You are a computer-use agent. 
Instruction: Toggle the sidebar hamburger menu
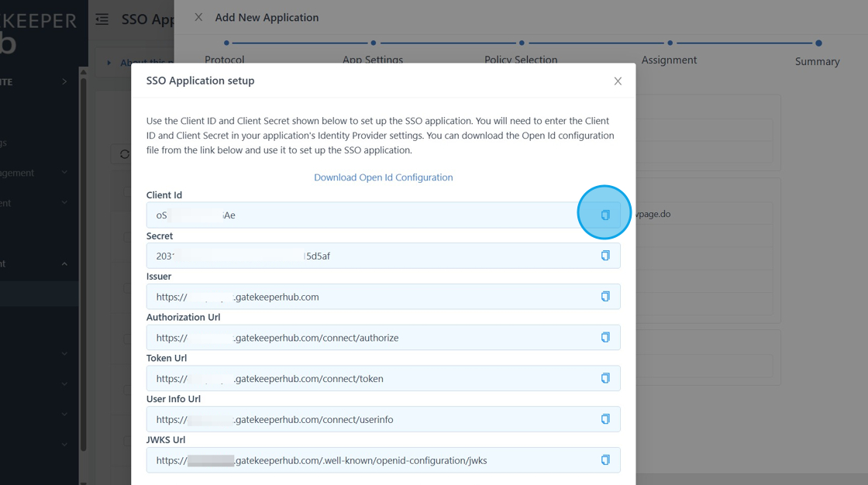click(102, 19)
